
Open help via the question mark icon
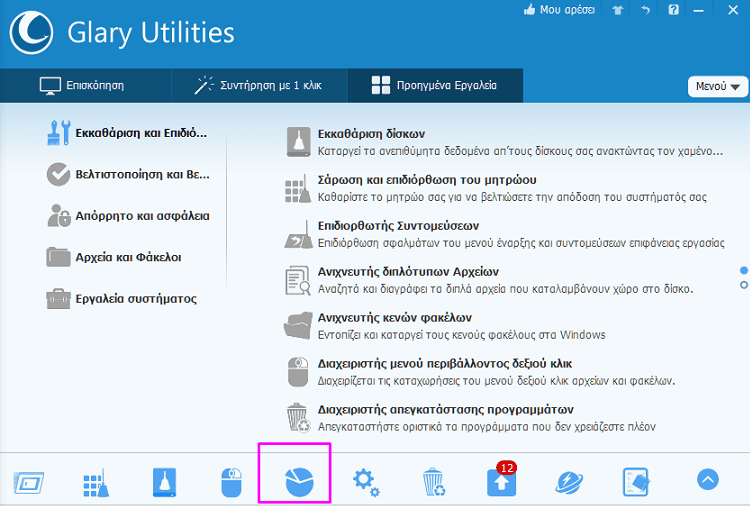coord(673,10)
